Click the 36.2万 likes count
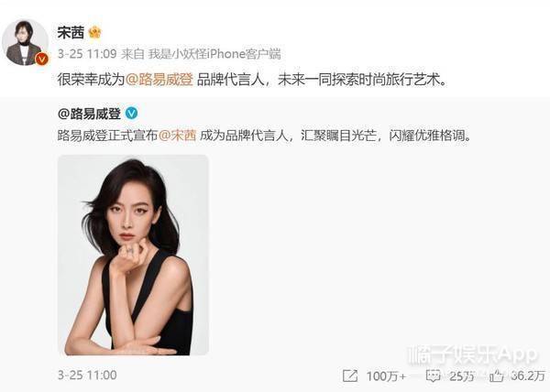 528,376
